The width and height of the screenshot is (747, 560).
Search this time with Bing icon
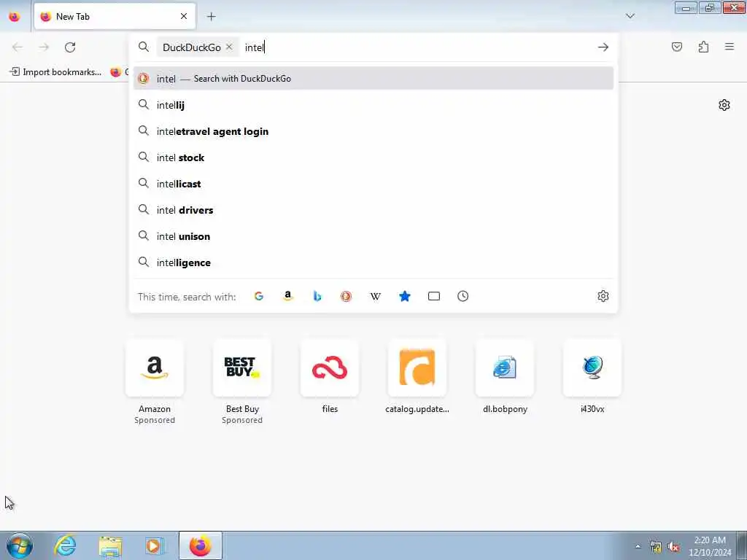click(317, 296)
